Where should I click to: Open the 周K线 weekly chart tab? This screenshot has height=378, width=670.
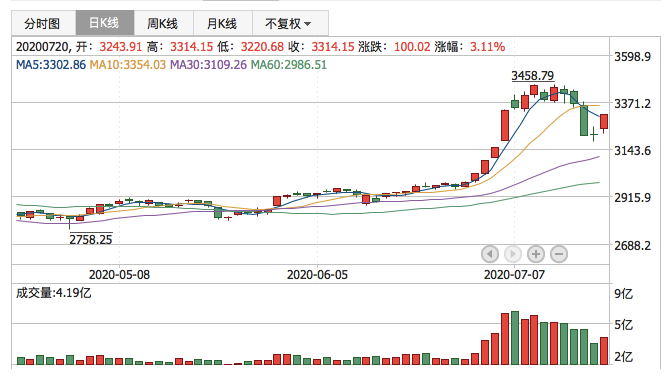tap(164, 23)
